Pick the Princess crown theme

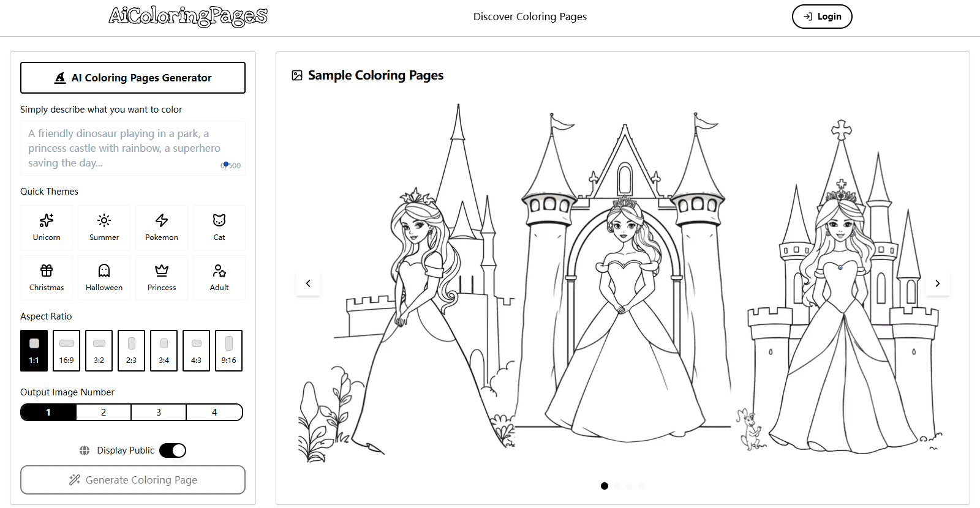click(162, 278)
